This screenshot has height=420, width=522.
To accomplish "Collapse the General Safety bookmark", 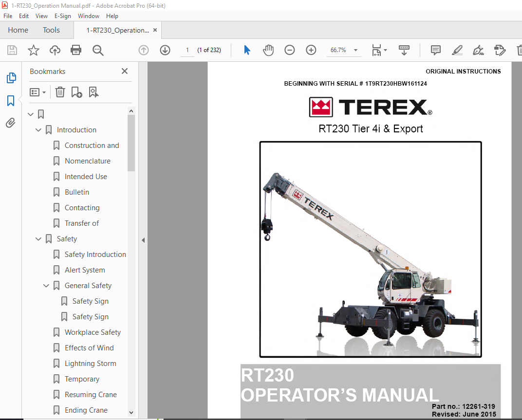I will 46,286.
